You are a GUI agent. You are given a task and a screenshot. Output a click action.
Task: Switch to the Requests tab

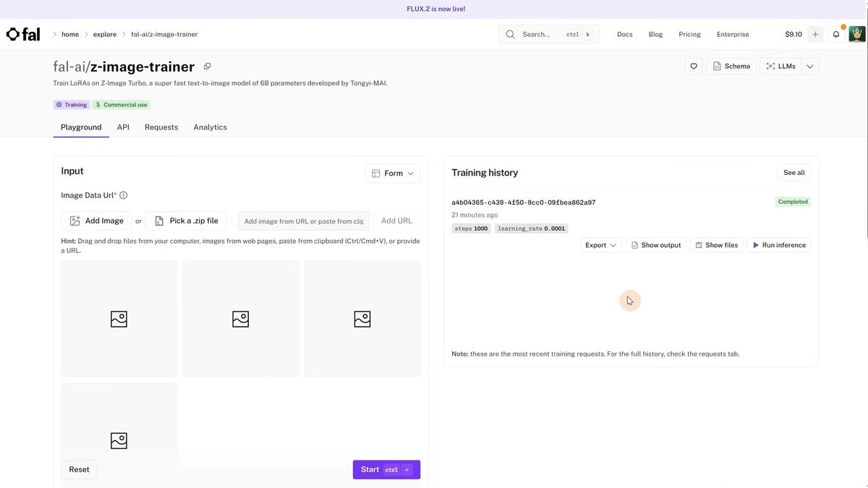pos(161,127)
